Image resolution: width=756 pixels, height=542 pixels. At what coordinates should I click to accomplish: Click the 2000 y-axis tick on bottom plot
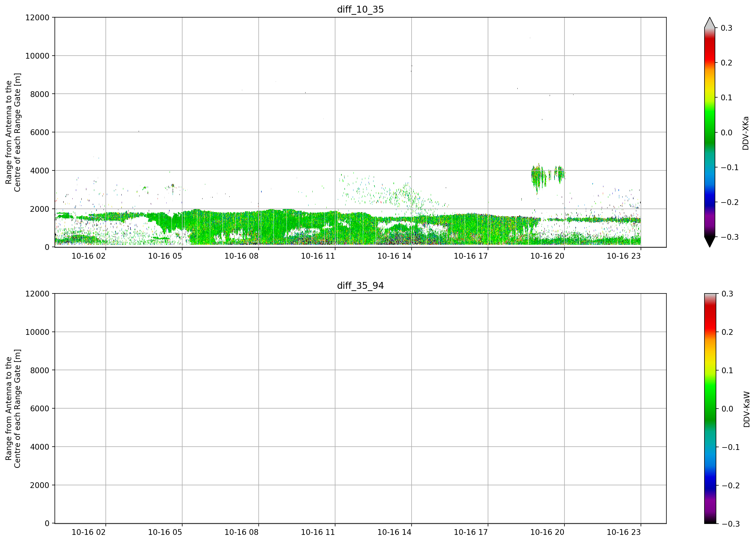pos(40,485)
